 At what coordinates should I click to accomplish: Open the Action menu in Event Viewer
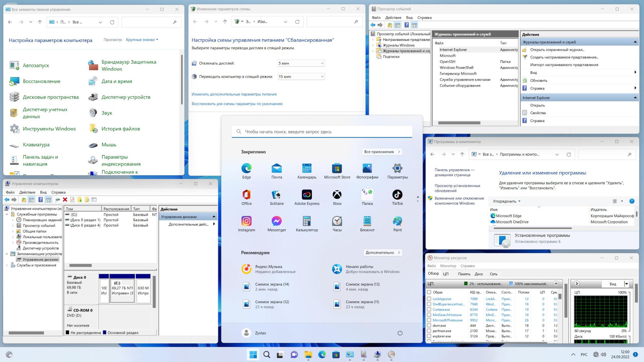click(393, 17)
